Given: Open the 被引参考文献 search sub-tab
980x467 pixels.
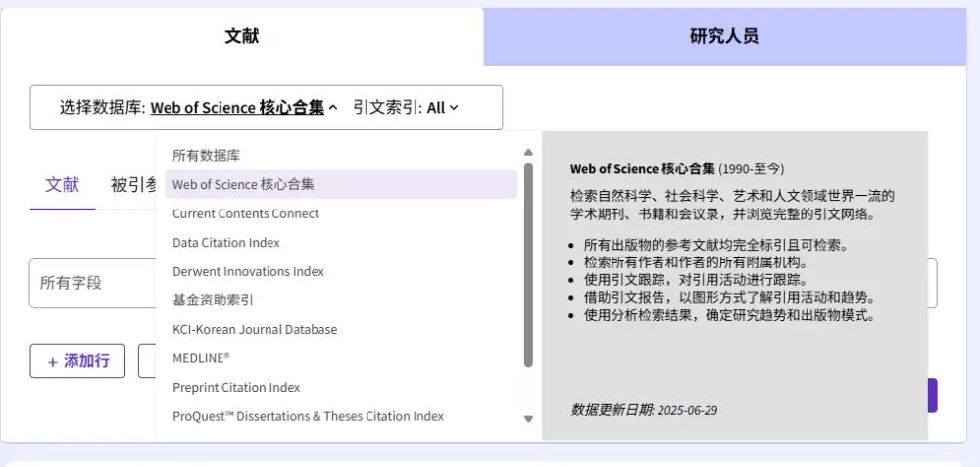Looking at the screenshot, I should pyautogui.click(x=133, y=185).
